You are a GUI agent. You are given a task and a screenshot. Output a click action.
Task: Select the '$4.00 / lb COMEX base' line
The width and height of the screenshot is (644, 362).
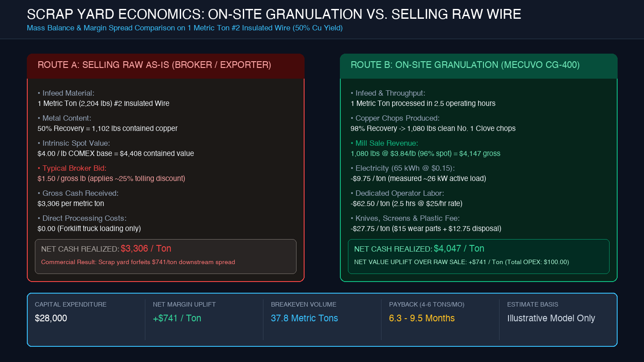[x=116, y=153]
